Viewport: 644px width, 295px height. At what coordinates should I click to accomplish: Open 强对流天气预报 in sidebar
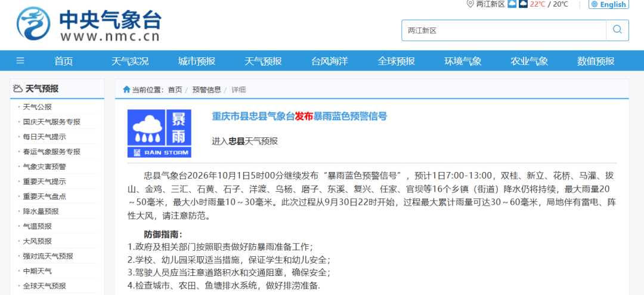[48, 256]
